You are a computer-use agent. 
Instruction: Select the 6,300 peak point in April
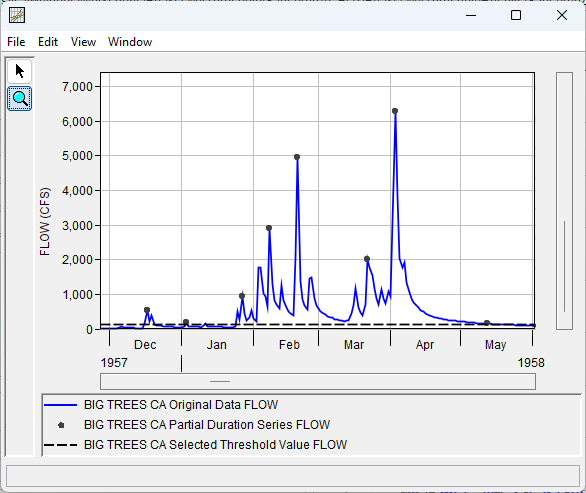click(395, 111)
